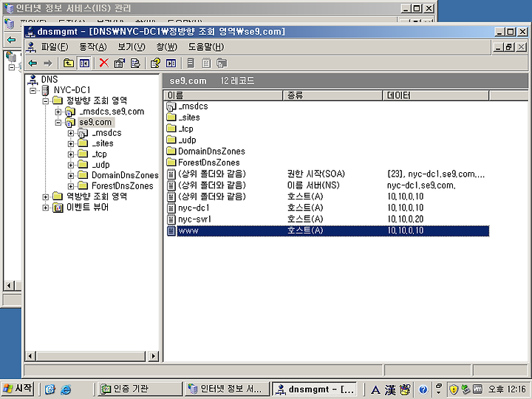Click the New server toolbar icon
The height and width of the screenshot is (399, 532).
click(191, 63)
